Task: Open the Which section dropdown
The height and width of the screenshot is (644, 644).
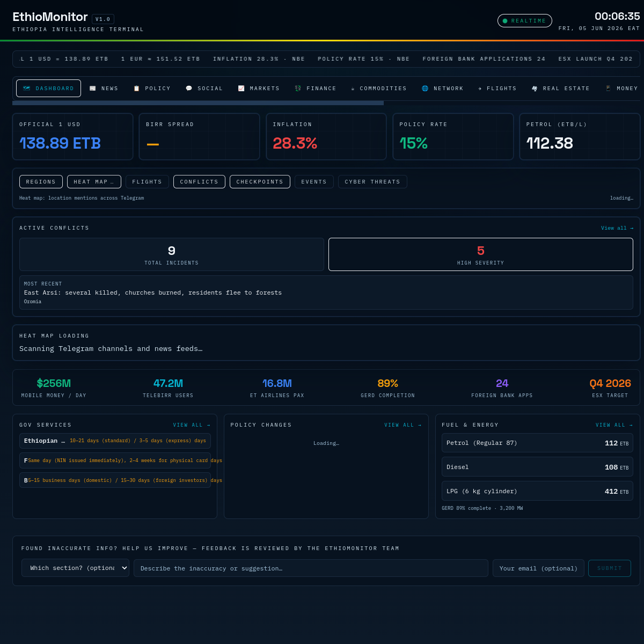Action: [75, 568]
